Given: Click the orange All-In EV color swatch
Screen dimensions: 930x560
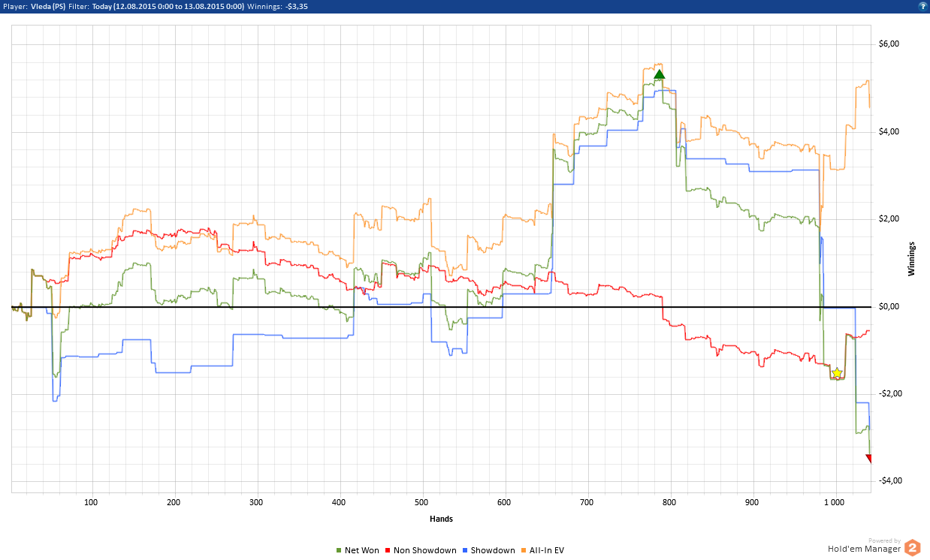Looking at the screenshot, I should (524, 551).
